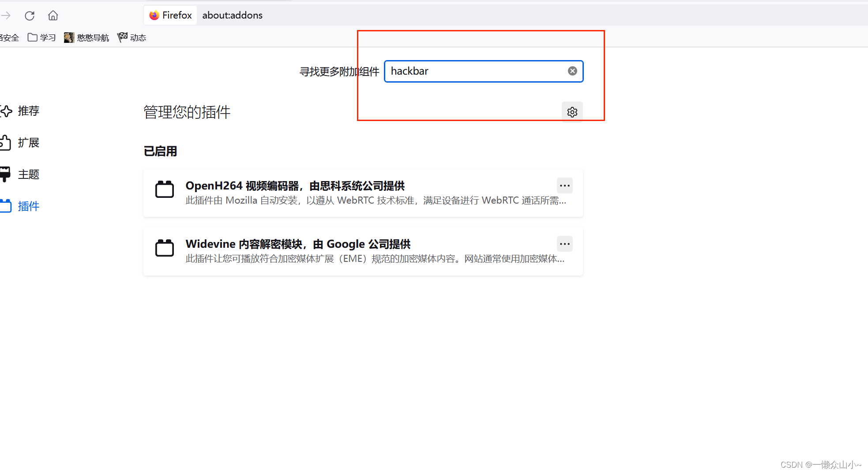Select the 推荐 recommendations sidebar icon
Image resolution: width=868 pixels, height=473 pixels.
click(x=7, y=111)
